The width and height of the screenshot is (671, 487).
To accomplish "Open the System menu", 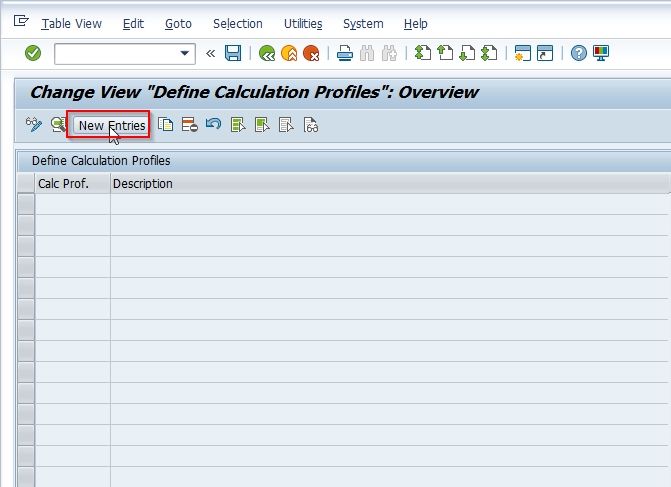I will [363, 24].
